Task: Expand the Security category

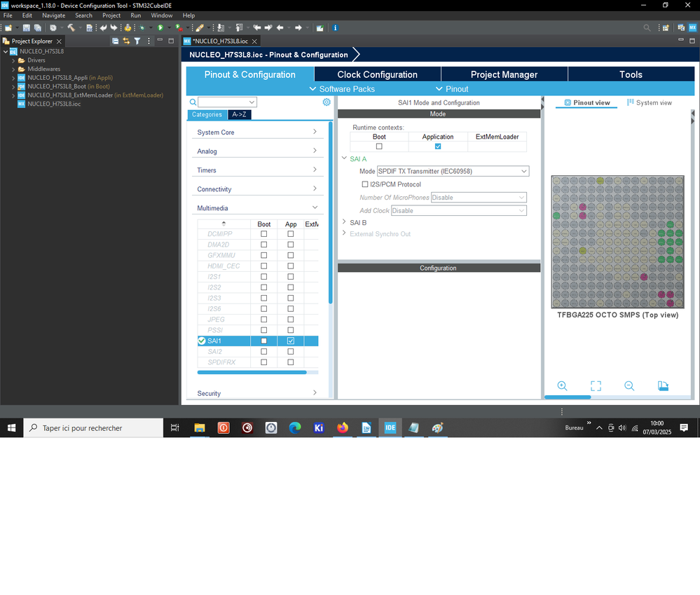Action: 257,393
